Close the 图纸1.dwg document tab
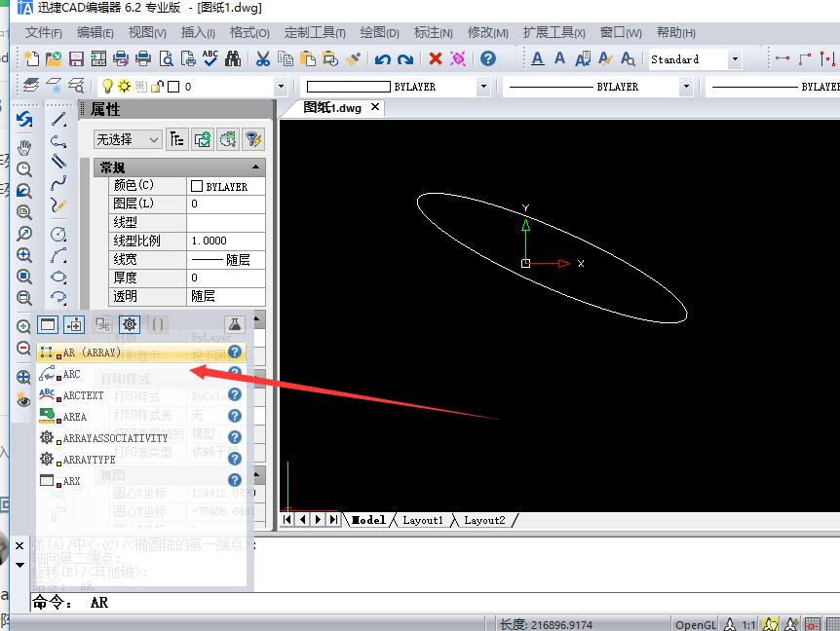The height and width of the screenshot is (631, 840). [x=375, y=107]
